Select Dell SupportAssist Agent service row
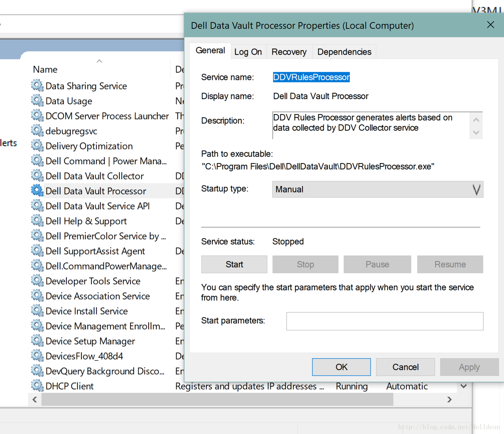This screenshot has width=504, height=434. tap(107, 251)
